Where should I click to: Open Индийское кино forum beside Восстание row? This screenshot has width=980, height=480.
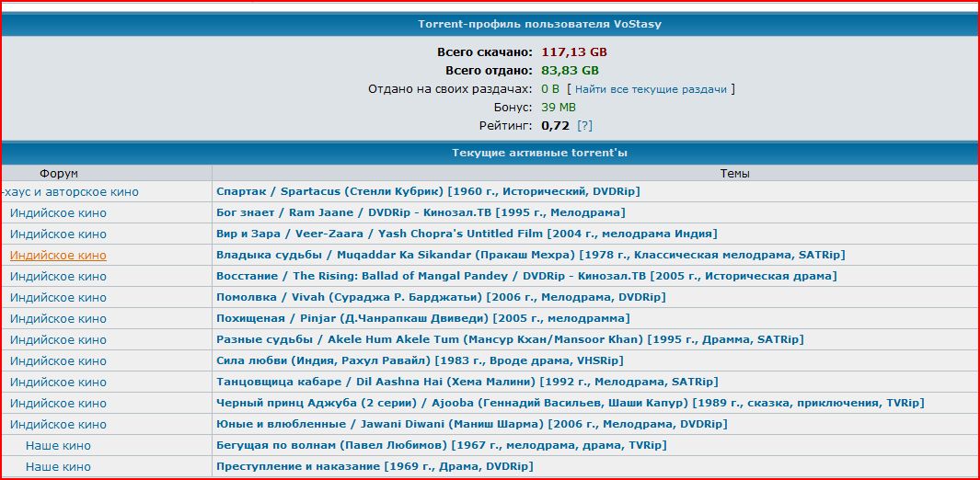pyautogui.click(x=58, y=277)
